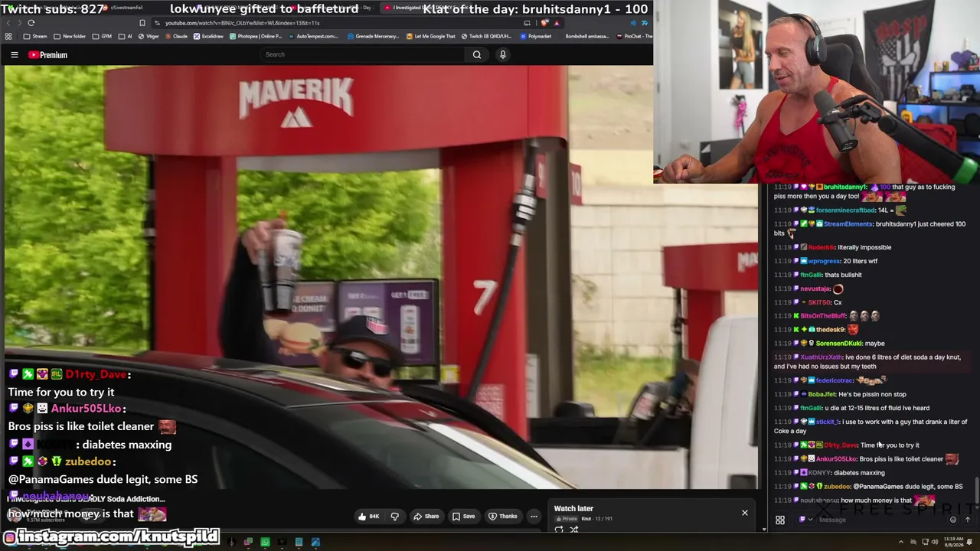Screen dimensions: 980x551
Task: Open the New folder bookmarks folder
Action: point(70,36)
